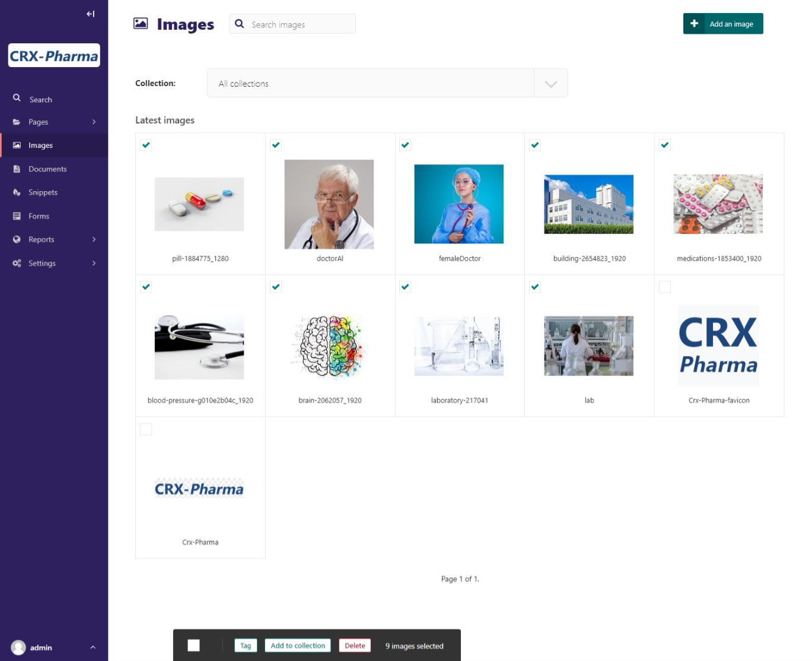Click the magnifier icon in the images search box
Screen dimensions: 812x661
pos(240,24)
